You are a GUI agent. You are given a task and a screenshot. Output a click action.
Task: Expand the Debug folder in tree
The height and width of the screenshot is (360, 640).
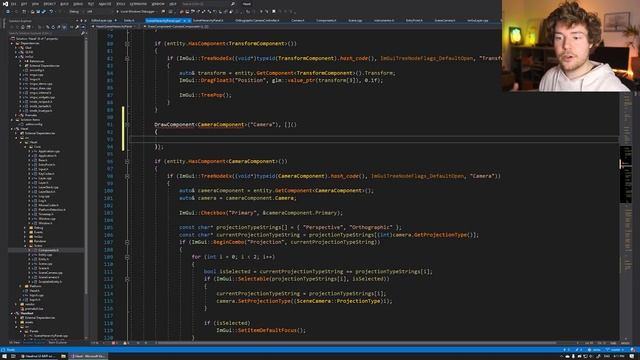(25, 228)
